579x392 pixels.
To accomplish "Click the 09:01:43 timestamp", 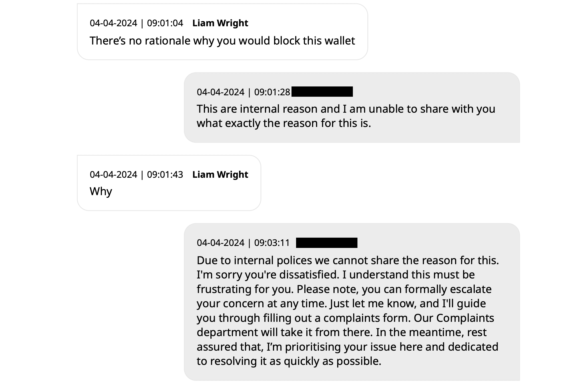I will pos(136,175).
